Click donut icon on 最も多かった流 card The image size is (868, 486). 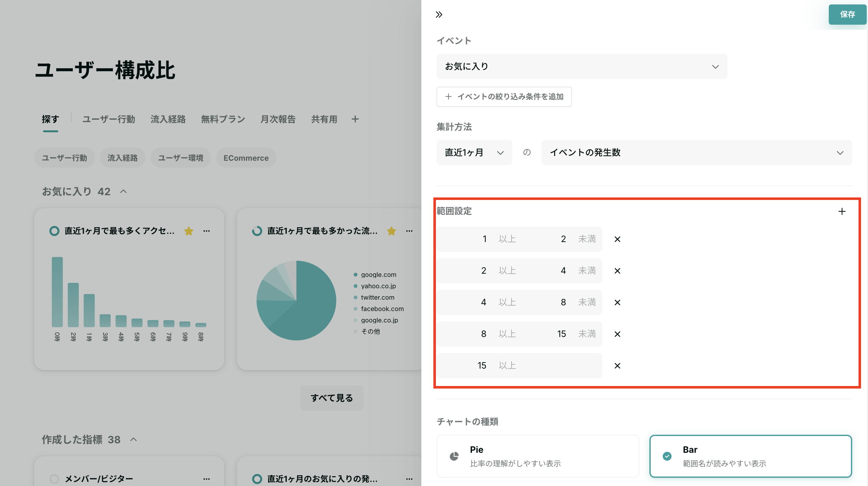point(257,231)
